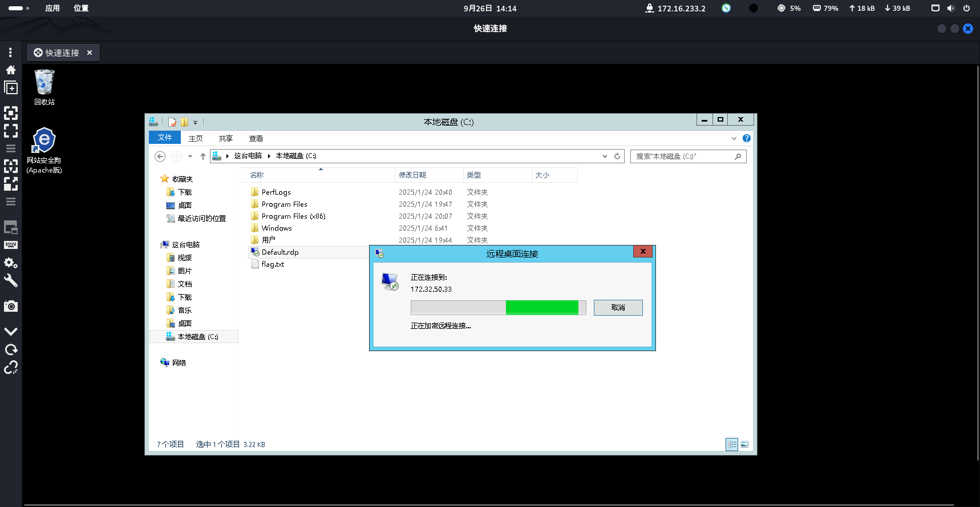The height and width of the screenshot is (507, 980).
Task: Toggle fullscreen mode with empty-corners icon
Action: 11,131
